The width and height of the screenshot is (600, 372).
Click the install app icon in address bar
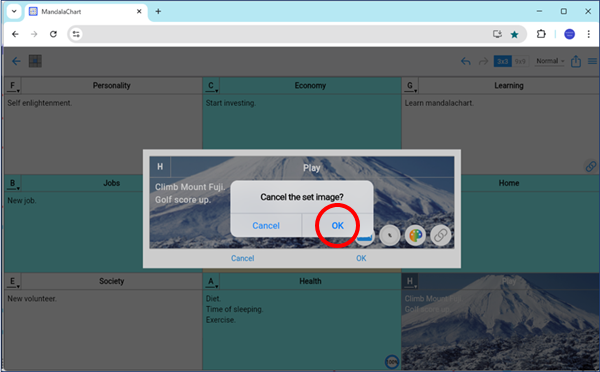(497, 34)
